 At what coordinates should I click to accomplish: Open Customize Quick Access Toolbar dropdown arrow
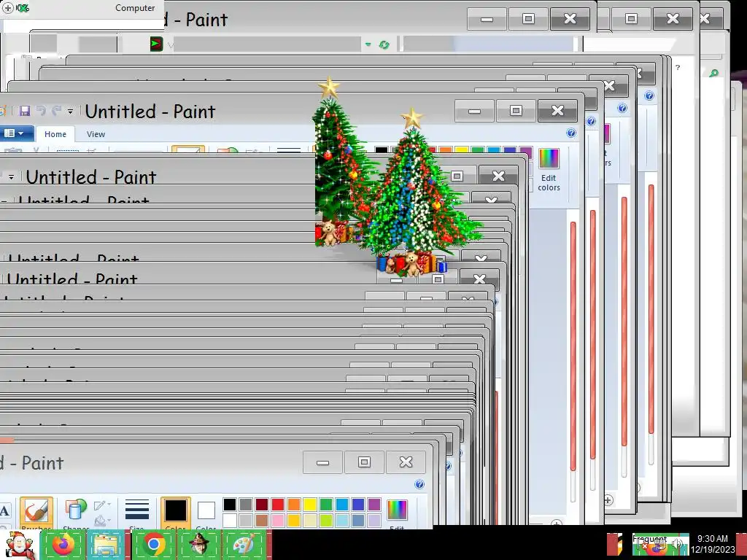[70, 112]
